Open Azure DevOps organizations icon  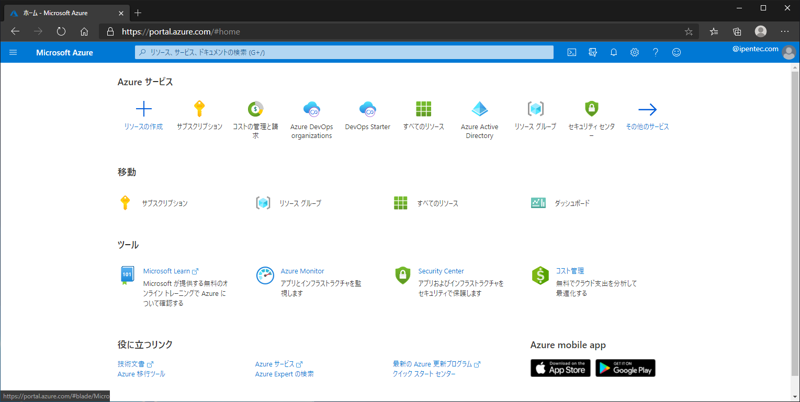coord(312,109)
